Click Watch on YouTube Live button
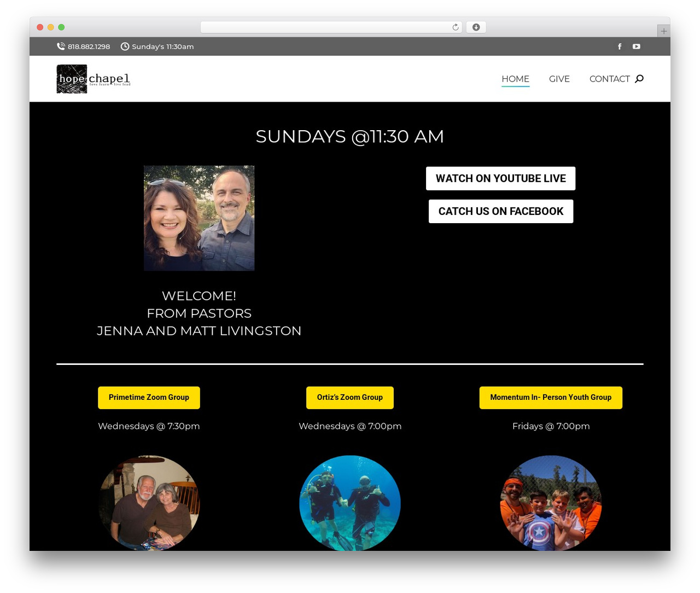 (x=500, y=178)
